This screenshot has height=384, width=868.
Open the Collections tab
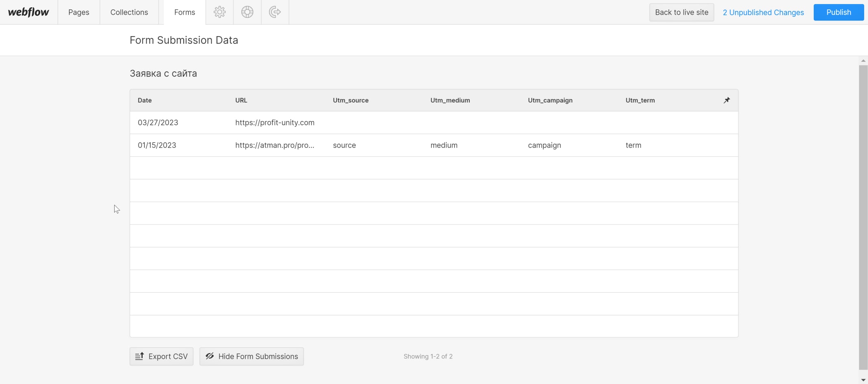[129, 12]
